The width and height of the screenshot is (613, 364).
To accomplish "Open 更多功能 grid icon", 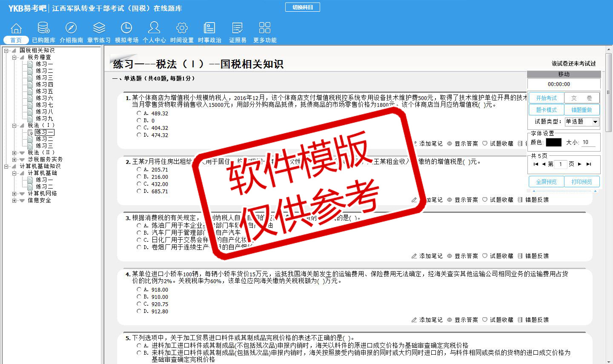I will click(x=265, y=29).
